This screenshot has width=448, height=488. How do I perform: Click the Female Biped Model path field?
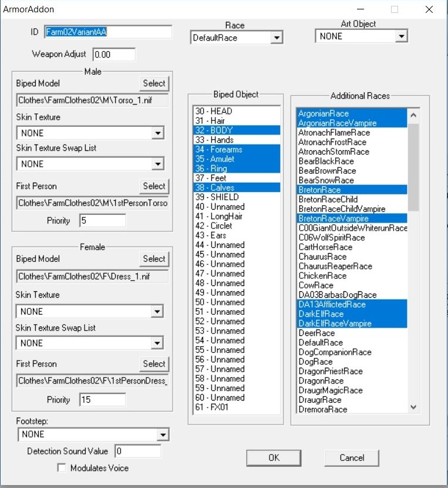tap(92, 277)
